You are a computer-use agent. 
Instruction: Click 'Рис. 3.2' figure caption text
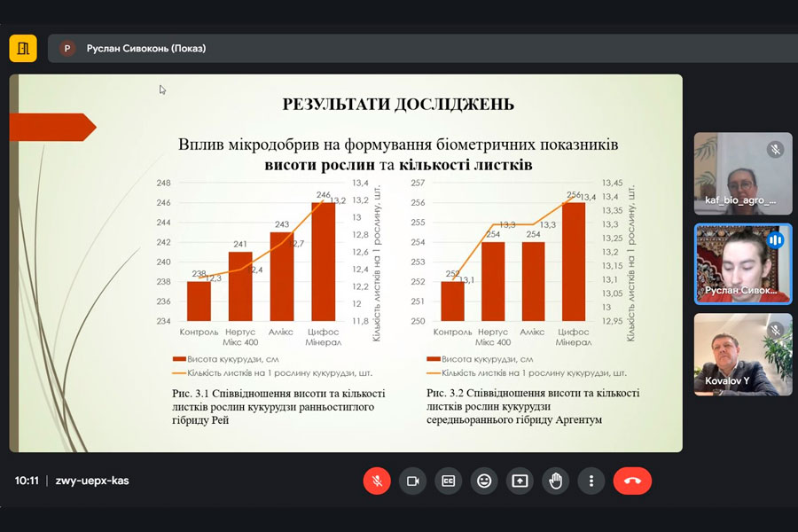[533, 406]
